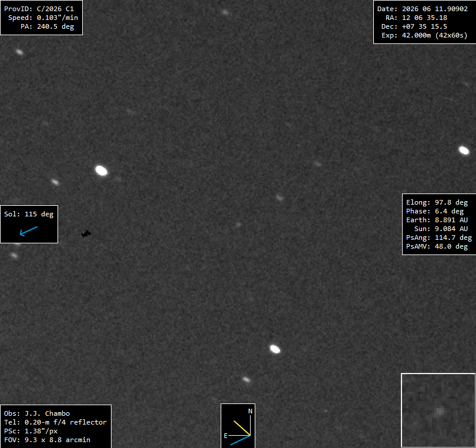Click the yellow line in the compass
This screenshot has height=448, width=476.
(x=242, y=428)
